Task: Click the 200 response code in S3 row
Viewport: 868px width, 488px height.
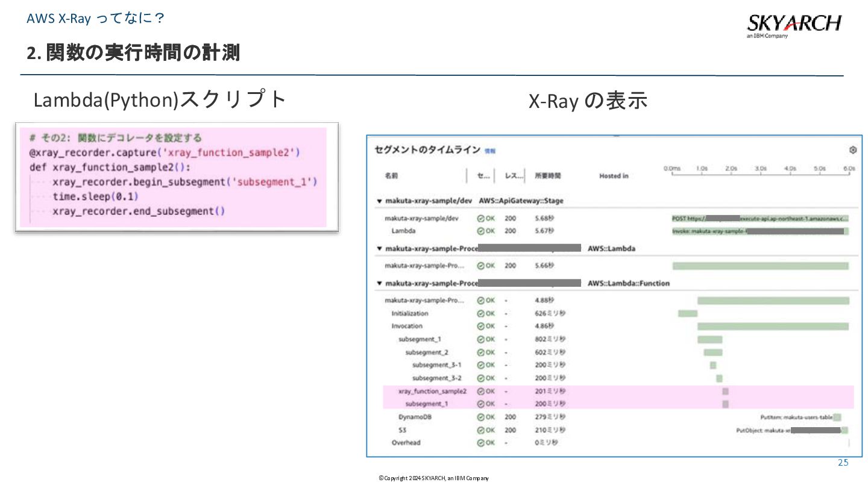Action: [x=511, y=430]
